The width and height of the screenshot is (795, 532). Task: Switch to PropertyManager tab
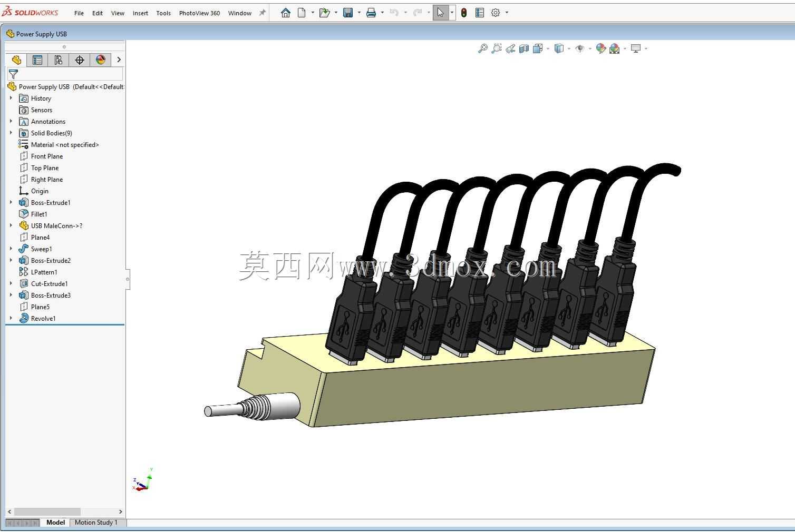click(x=37, y=60)
